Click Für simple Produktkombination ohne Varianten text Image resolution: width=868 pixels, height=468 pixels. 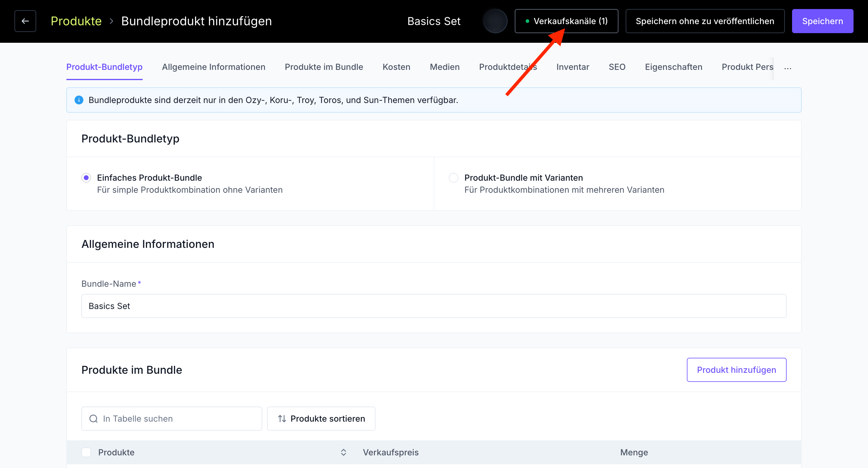coord(190,190)
